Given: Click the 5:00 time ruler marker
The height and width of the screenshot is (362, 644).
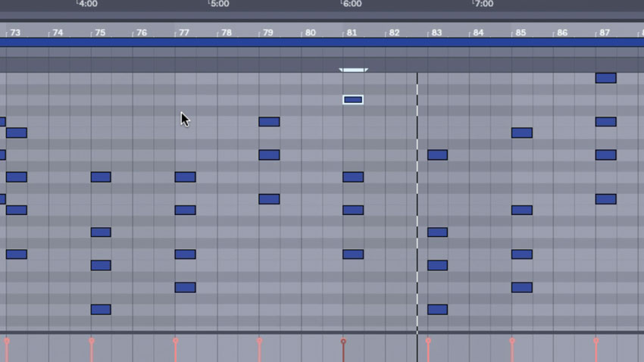Looking at the screenshot, I should (x=219, y=4).
